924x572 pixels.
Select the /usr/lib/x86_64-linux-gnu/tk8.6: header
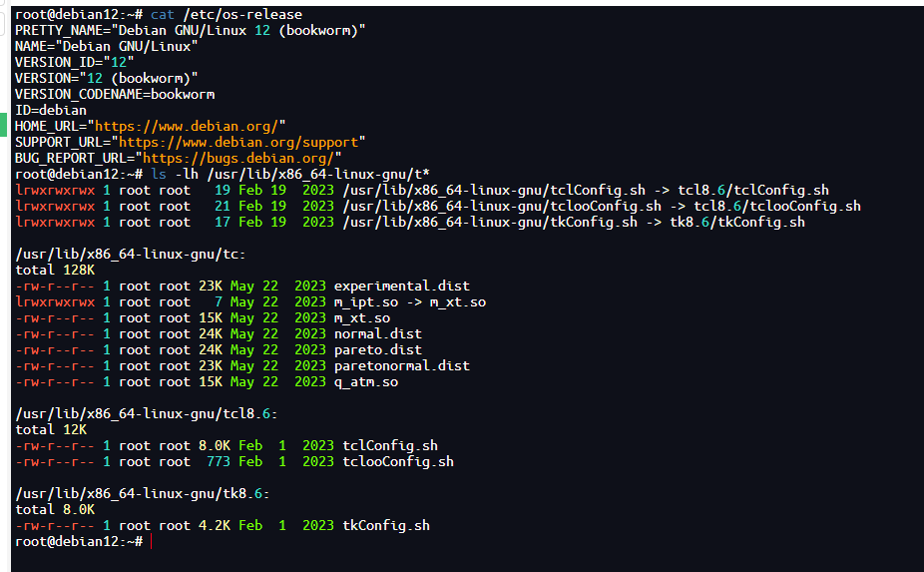click(x=142, y=493)
